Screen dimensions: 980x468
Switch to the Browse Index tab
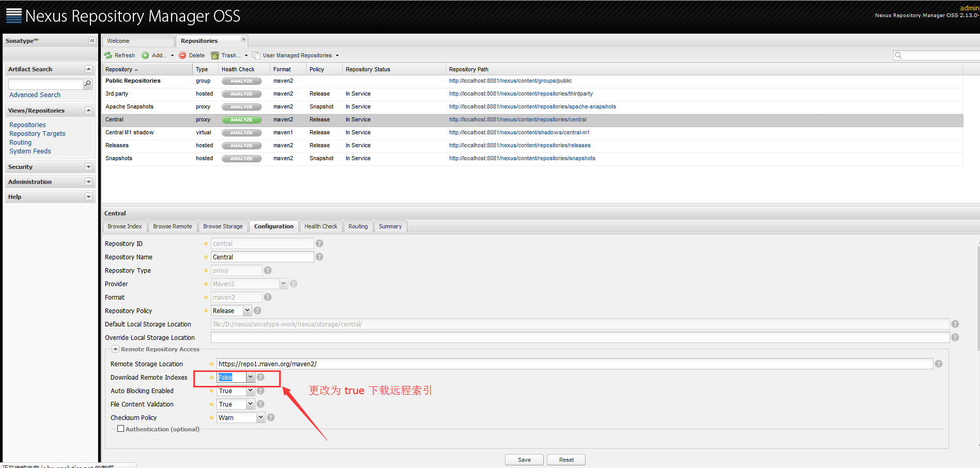[x=125, y=226]
